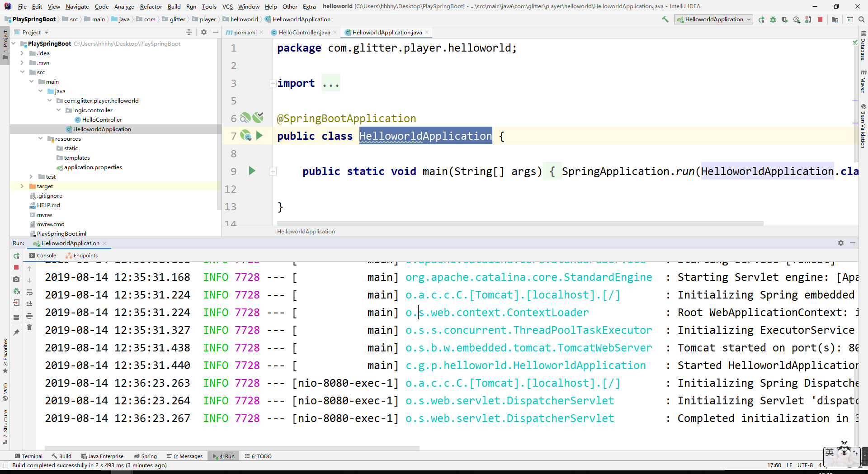Open the Navigate menu
The height and width of the screenshot is (474, 868).
point(77,6)
